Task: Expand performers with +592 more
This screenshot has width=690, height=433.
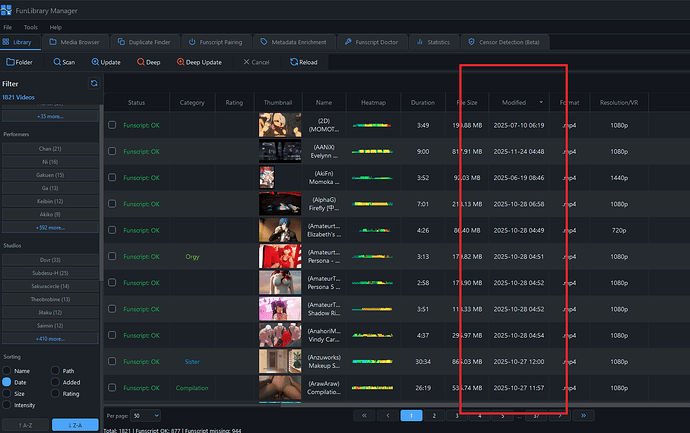Action: click(50, 228)
